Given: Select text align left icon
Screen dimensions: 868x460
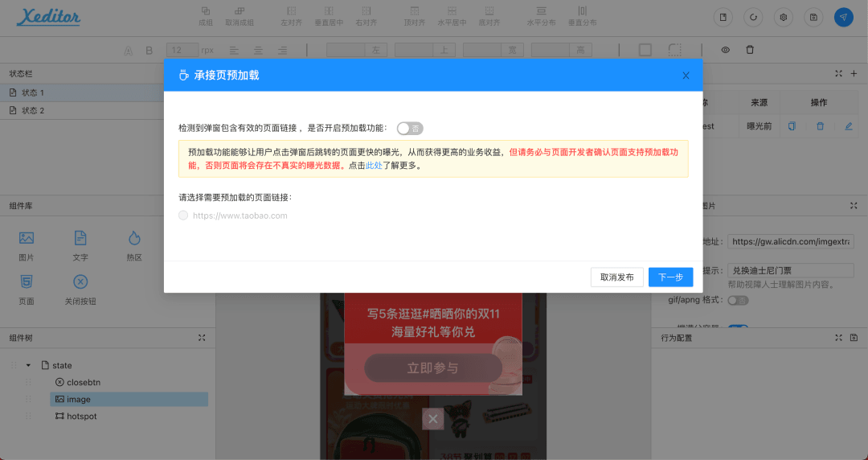Looking at the screenshot, I should 234,51.
